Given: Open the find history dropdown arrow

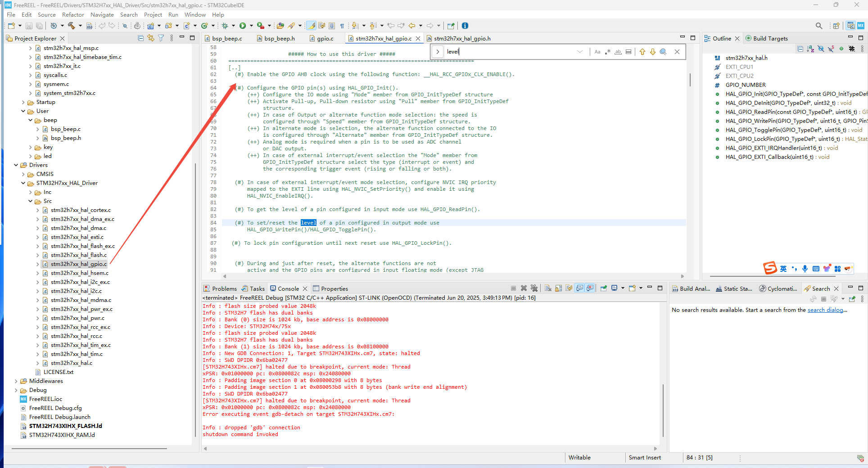Looking at the screenshot, I should pos(580,52).
